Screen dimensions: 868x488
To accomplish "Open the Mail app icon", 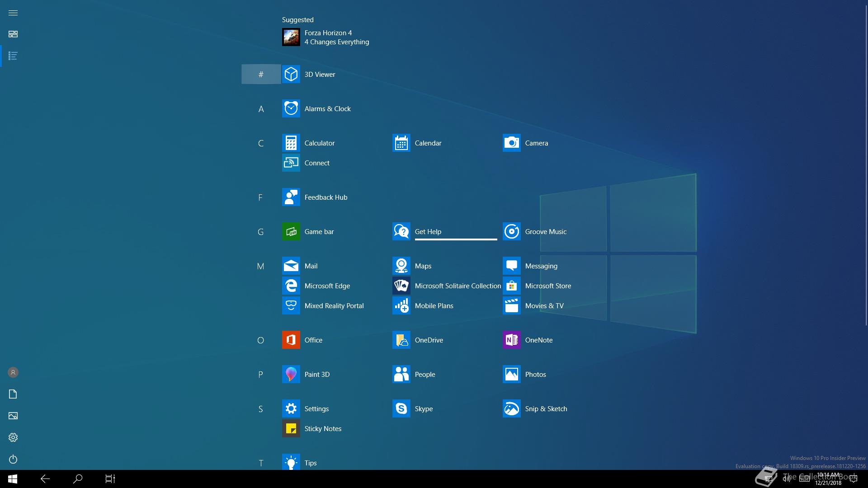I will [291, 266].
